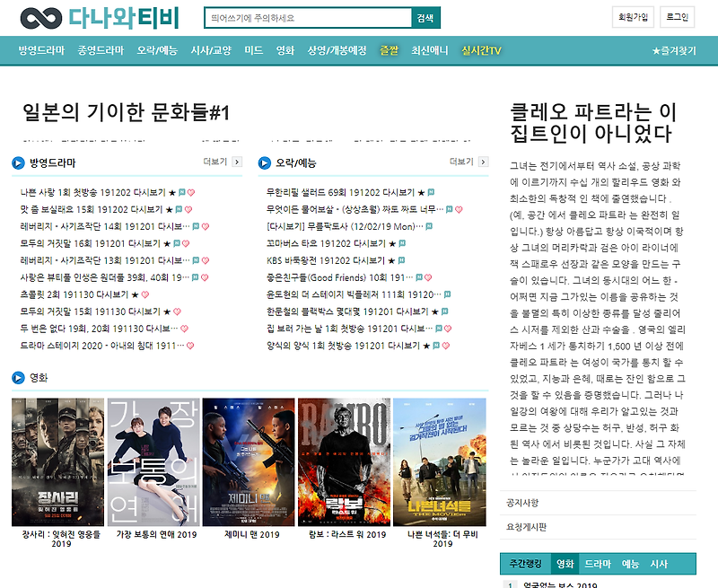
Task: Click the ★즐겨찾기 favorites link
Action: click(x=674, y=51)
